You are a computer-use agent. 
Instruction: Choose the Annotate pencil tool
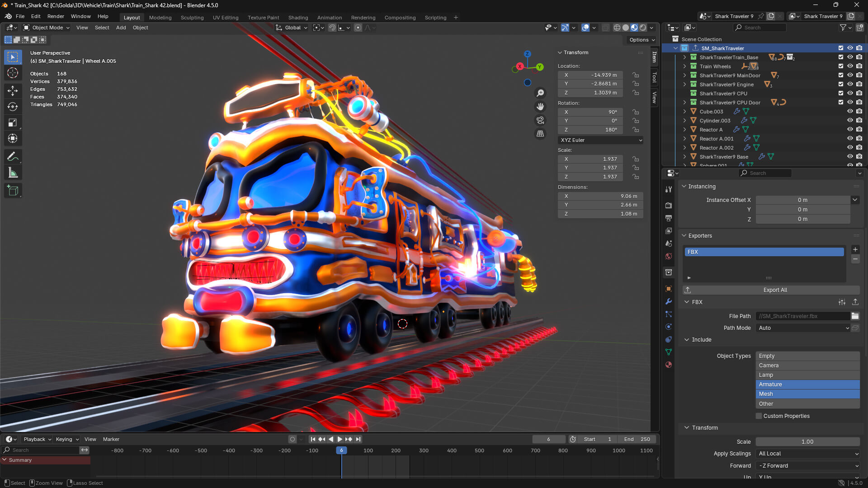[x=13, y=157]
